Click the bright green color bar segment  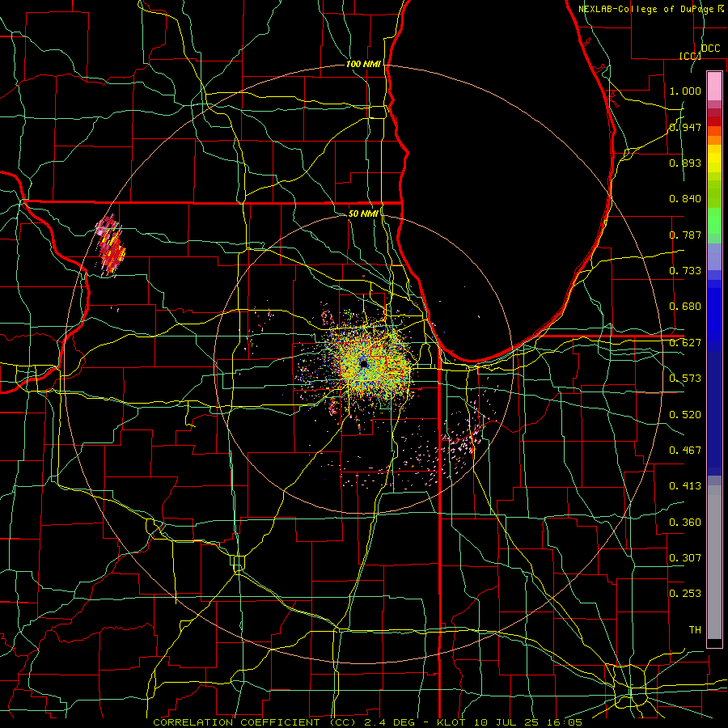pyautogui.click(x=714, y=221)
